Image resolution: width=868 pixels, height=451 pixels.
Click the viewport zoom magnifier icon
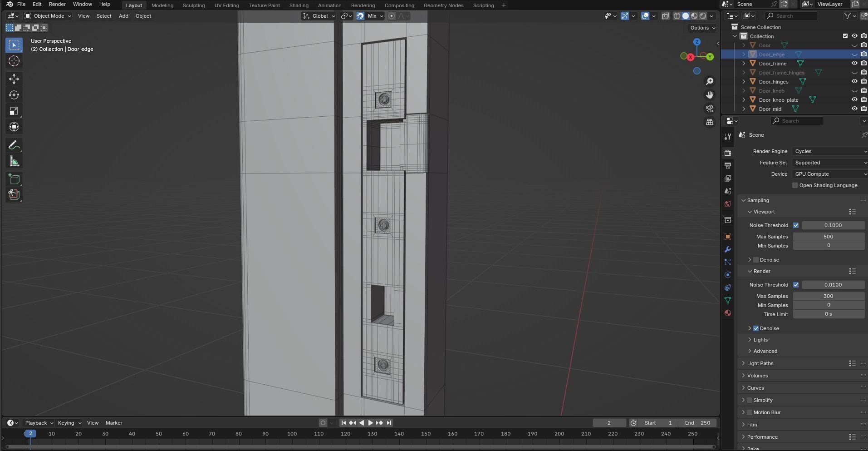[x=710, y=81]
